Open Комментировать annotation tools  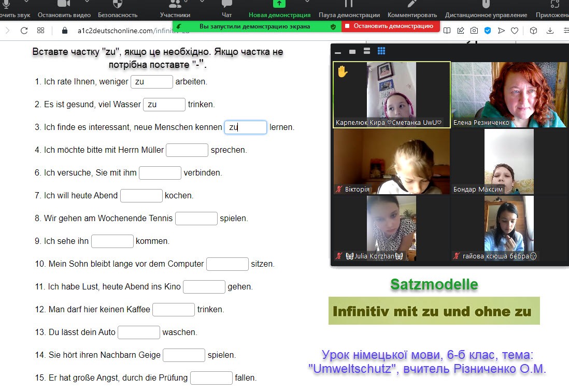(x=412, y=9)
